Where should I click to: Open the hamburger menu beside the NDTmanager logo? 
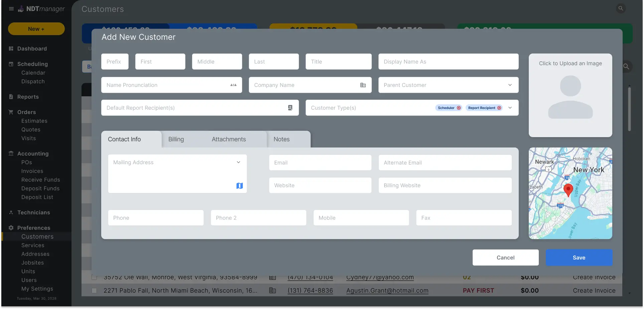(x=11, y=9)
